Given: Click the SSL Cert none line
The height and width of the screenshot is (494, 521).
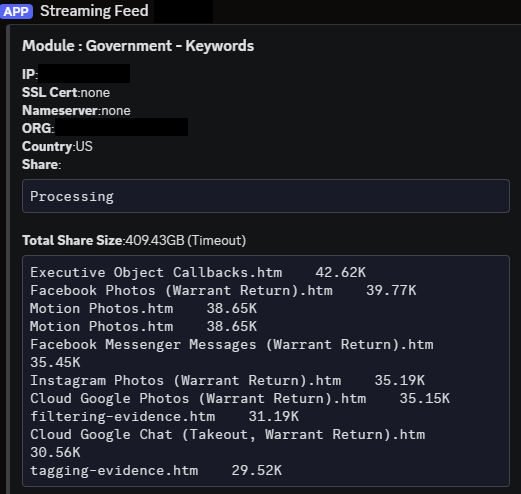Looking at the screenshot, I should [66, 92].
